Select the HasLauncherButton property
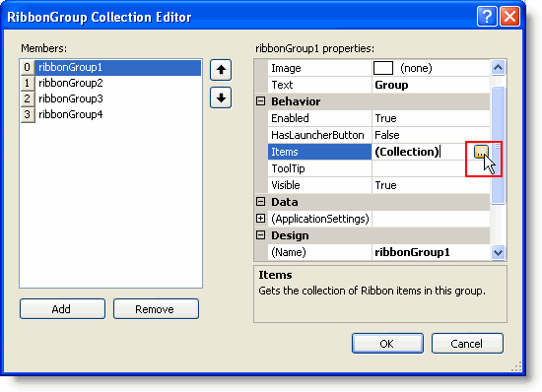The image size is (542, 392). pos(319,135)
